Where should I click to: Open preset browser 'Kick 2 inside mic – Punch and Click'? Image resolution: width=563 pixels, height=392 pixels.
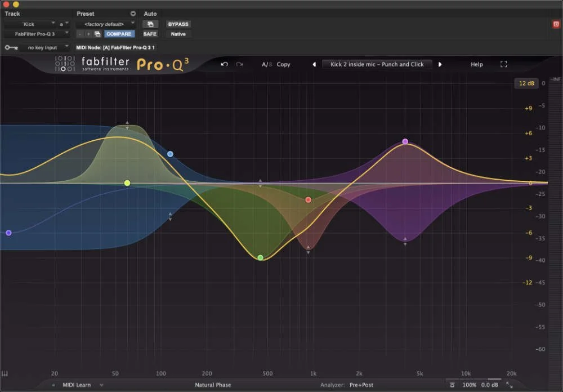pos(377,64)
